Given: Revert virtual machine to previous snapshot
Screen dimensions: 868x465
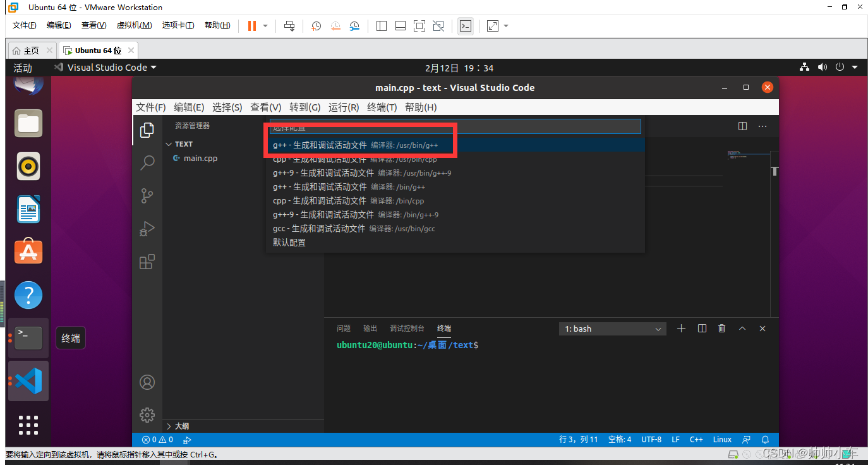Looking at the screenshot, I should pos(335,26).
